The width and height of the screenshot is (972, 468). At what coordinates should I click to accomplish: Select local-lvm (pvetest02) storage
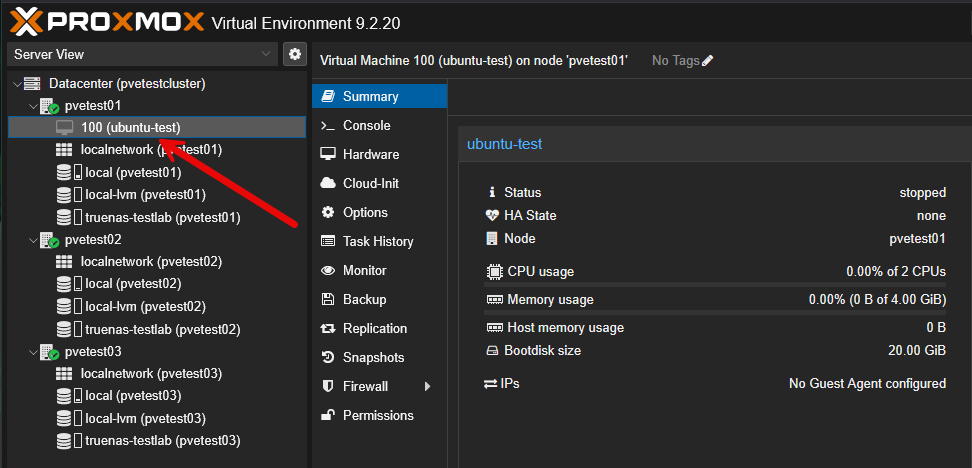coord(146,307)
